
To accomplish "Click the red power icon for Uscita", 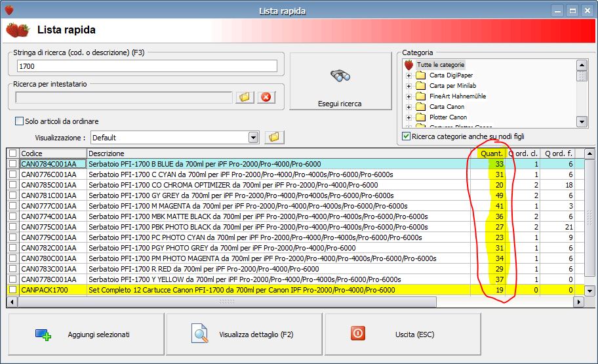I will click(358, 333).
